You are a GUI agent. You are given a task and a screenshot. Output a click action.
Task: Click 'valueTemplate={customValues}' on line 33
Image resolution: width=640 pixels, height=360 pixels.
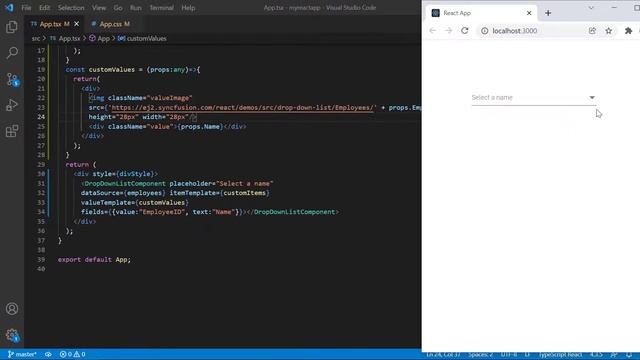click(x=135, y=202)
